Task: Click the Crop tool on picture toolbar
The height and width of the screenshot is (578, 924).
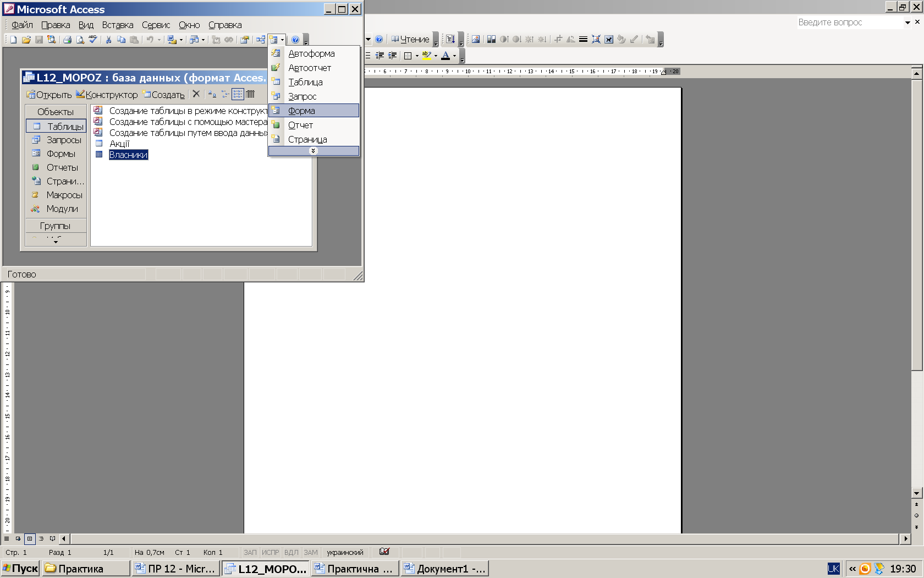Action: [x=558, y=39]
